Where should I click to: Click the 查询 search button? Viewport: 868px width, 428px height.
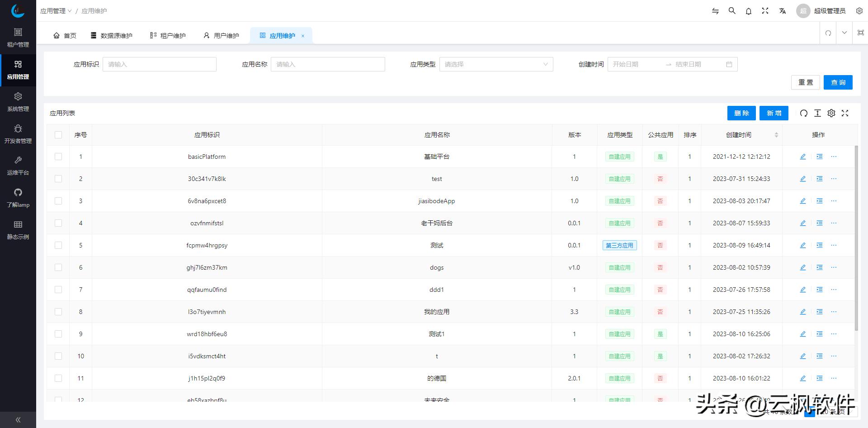click(838, 82)
